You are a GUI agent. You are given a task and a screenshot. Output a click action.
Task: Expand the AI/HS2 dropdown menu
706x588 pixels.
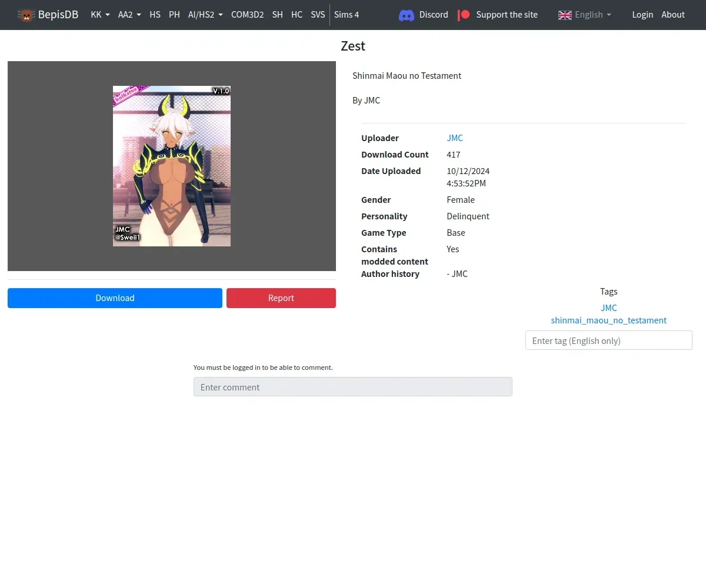(205, 15)
